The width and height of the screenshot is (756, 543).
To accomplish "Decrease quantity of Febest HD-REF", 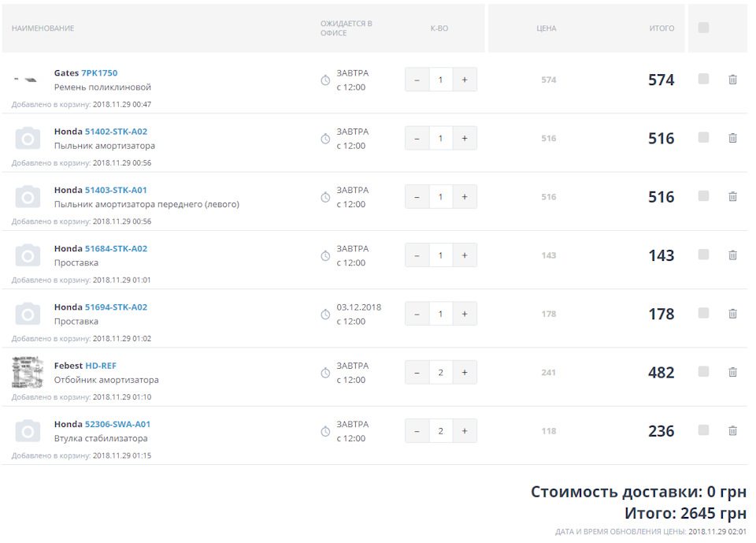I will (x=417, y=372).
